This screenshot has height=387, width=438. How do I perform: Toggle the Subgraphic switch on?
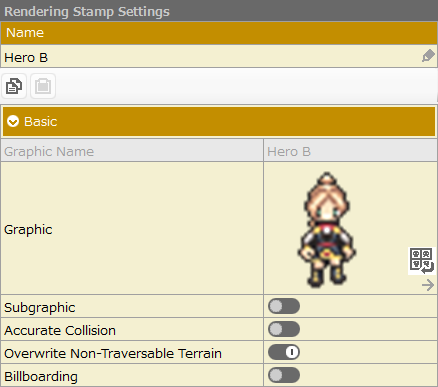284,306
